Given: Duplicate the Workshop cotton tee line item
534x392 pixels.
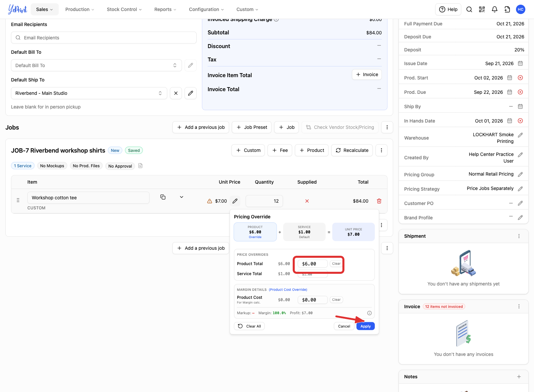Looking at the screenshot, I should point(163,197).
